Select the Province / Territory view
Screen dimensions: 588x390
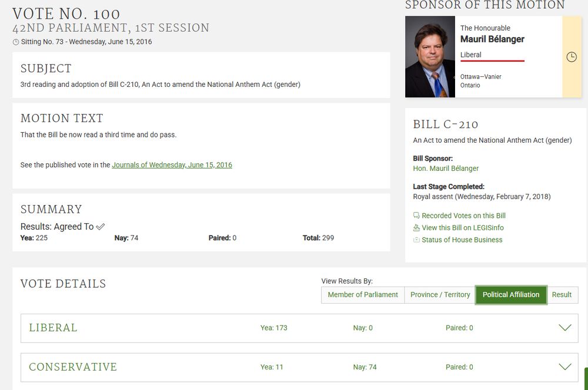(439, 295)
